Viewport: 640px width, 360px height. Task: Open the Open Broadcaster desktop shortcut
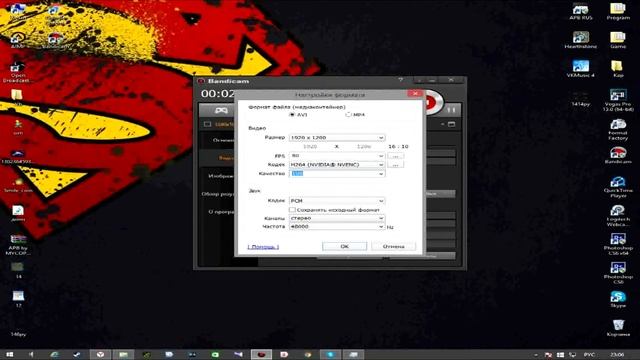click(x=18, y=73)
